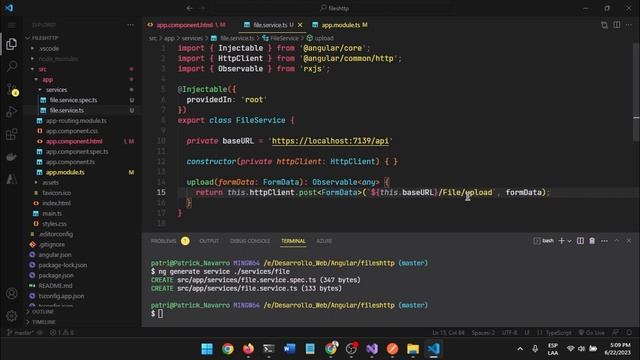
Task: Open app.component.css in the explorer
Action: pyautogui.click(x=72, y=131)
